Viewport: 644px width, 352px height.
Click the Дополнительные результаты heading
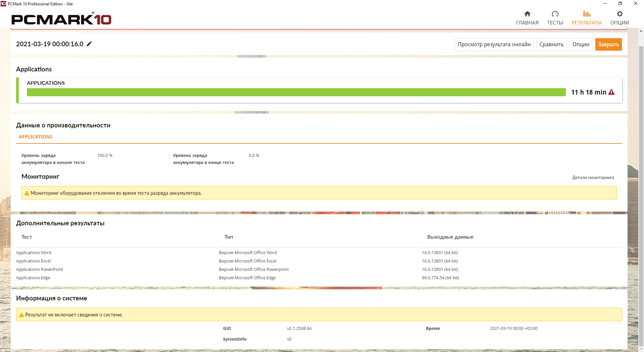click(x=60, y=223)
